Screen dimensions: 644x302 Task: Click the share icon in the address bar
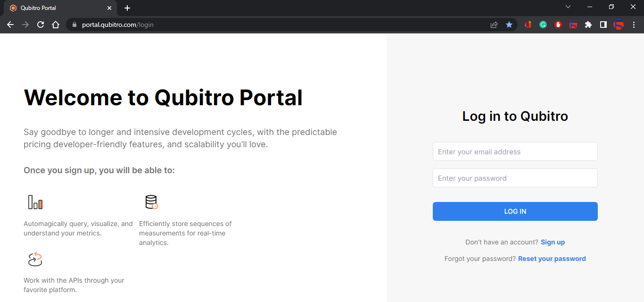click(x=494, y=24)
